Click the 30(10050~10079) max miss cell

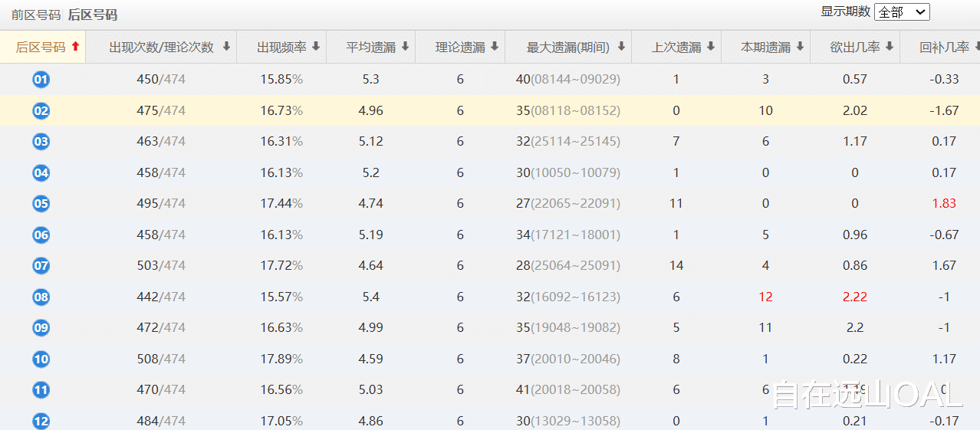tap(568, 172)
